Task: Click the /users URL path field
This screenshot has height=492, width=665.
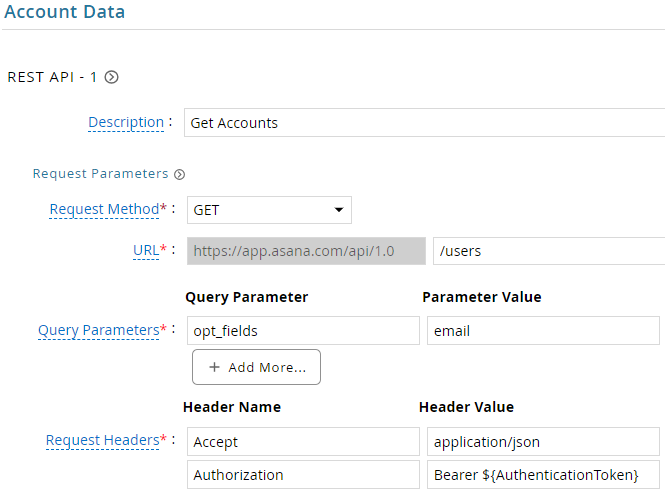Action: tap(549, 251)
